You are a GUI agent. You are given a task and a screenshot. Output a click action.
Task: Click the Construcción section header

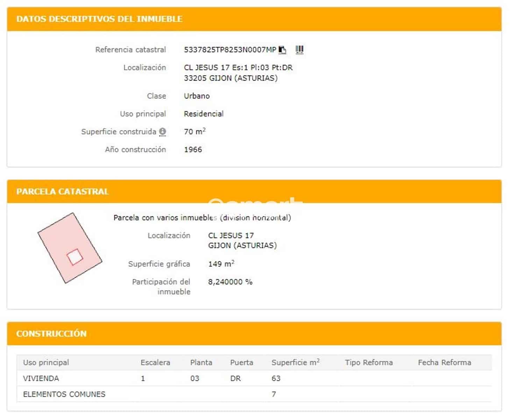[x=51, y=334]
